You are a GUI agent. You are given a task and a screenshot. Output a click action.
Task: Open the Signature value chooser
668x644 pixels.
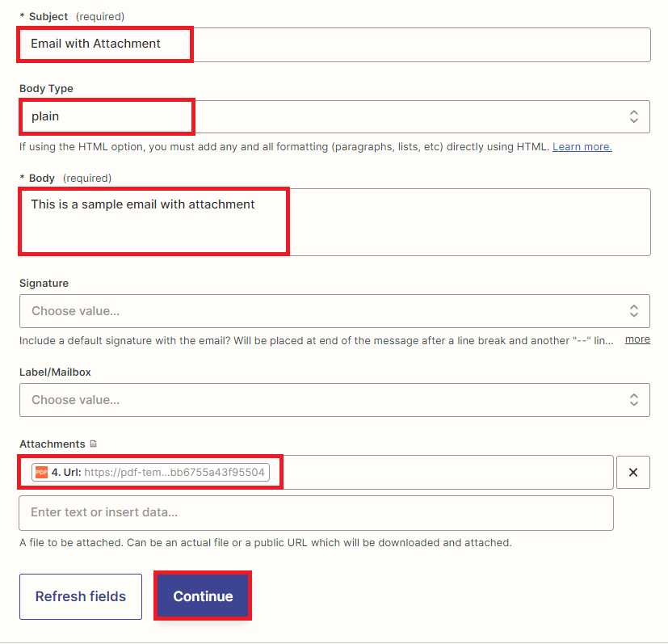coord(323,310)
